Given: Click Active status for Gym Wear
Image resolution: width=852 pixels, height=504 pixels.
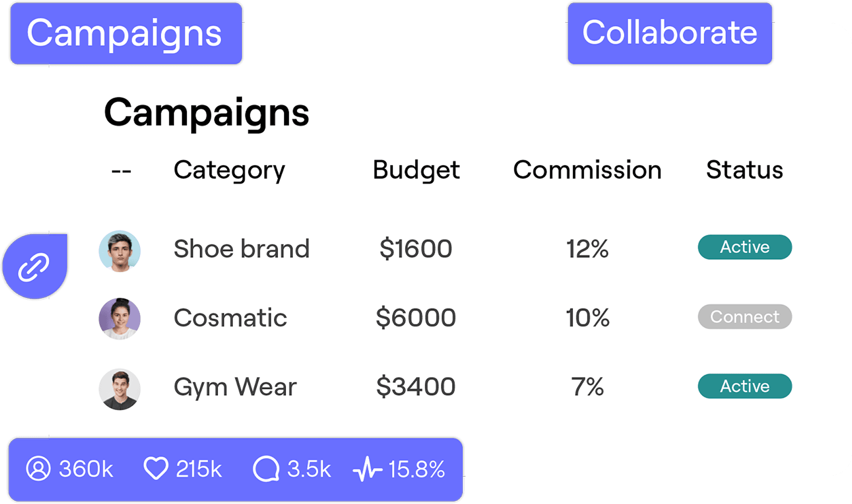Looking at the screenshot, I should coord(745,386).
